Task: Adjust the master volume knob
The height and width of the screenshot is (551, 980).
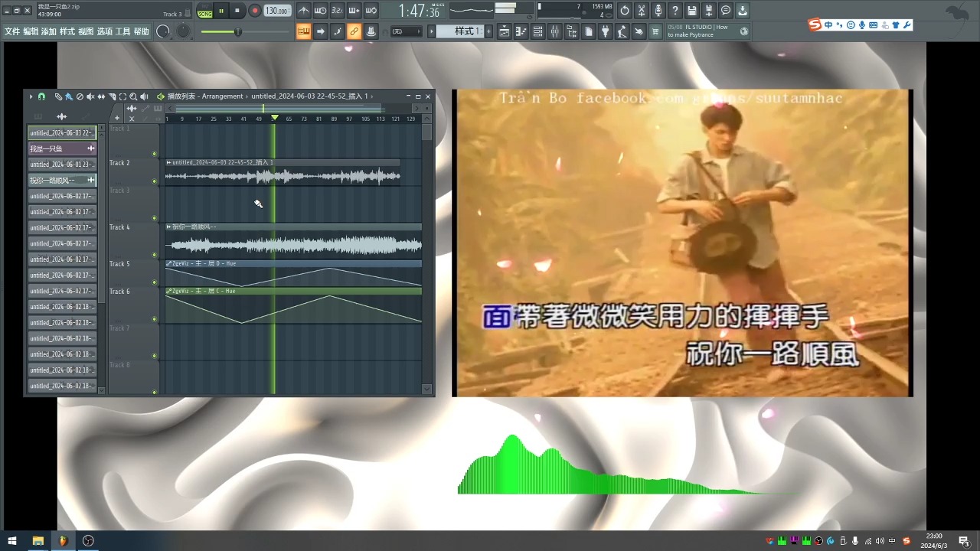Action: click(163, 31)
